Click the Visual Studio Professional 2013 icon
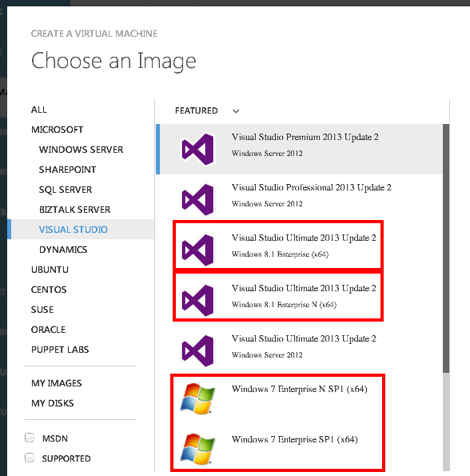Image resolution: width=470 pixels, height=476 pixels. coord(197,199)
